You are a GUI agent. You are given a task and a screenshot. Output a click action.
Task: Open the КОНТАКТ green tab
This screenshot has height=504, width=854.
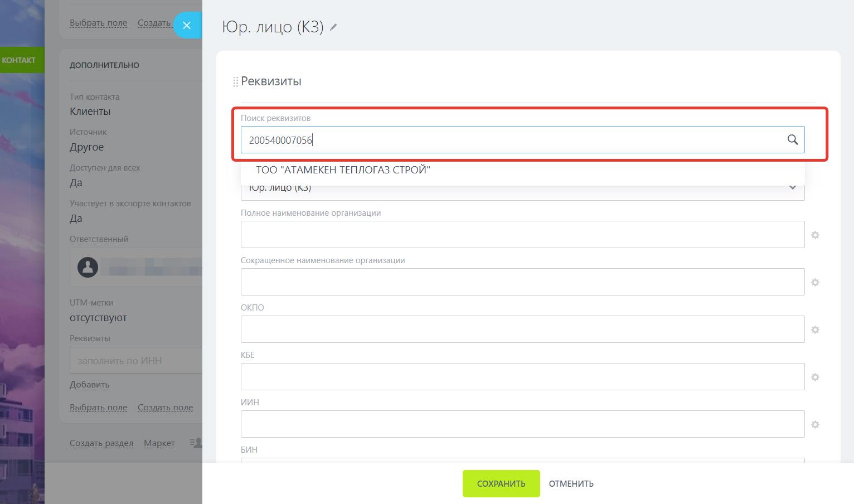coord(21,60)
